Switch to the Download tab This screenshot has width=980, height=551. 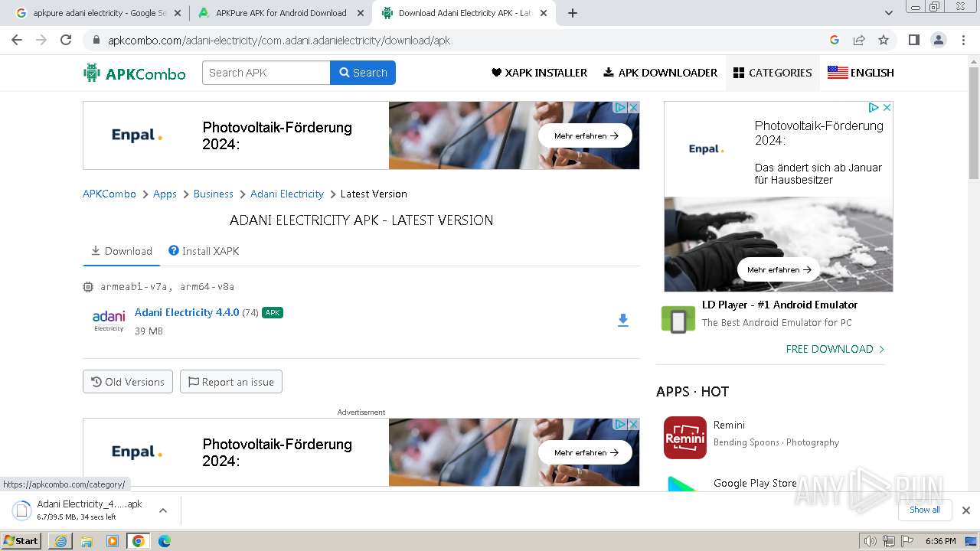click(121, 251)
